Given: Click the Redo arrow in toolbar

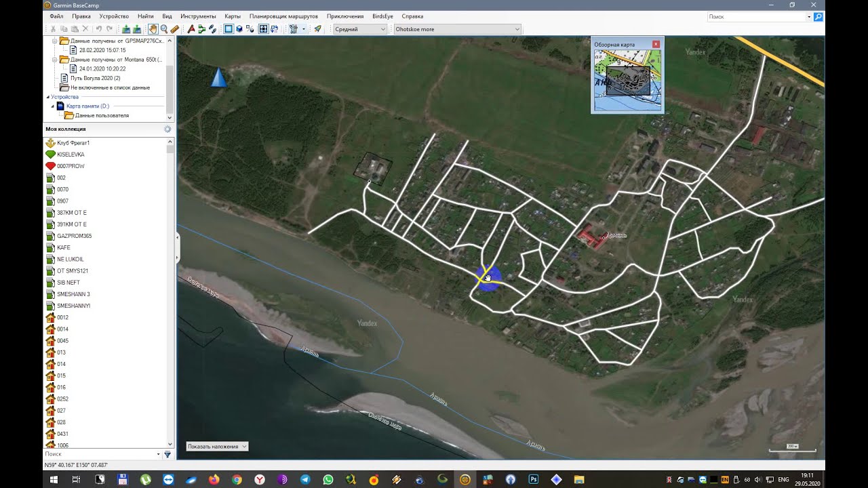Looking at the screenshot, I should point(109,29).
